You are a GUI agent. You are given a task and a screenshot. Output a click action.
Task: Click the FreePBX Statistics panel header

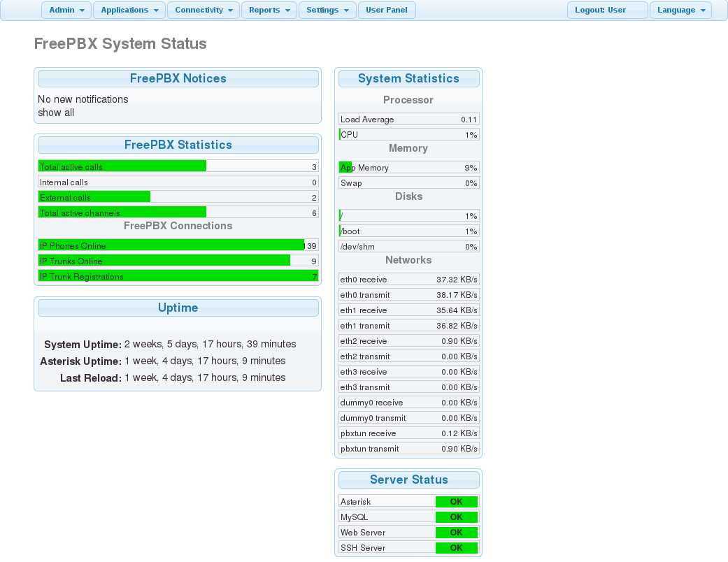178,145
